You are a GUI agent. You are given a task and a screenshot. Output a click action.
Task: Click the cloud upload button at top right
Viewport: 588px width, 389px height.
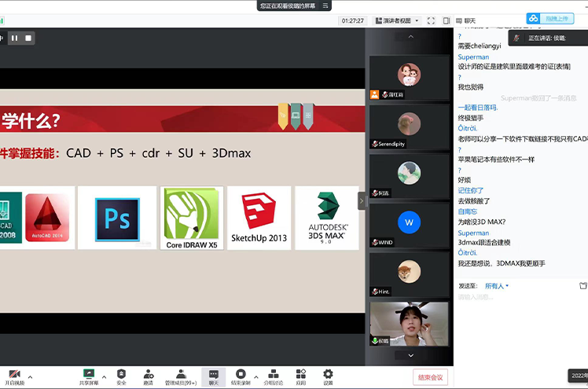click(x=550, y=18)
